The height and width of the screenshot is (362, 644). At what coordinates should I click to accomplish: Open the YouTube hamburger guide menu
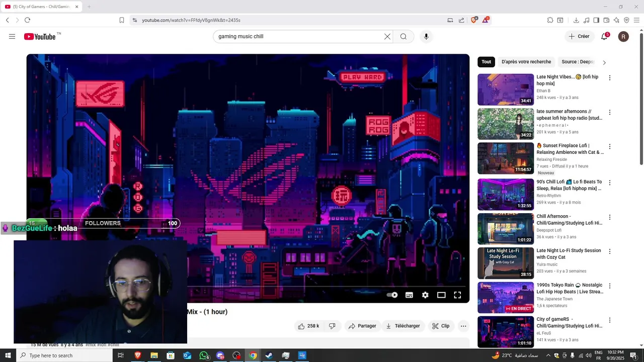click(12, 36)
